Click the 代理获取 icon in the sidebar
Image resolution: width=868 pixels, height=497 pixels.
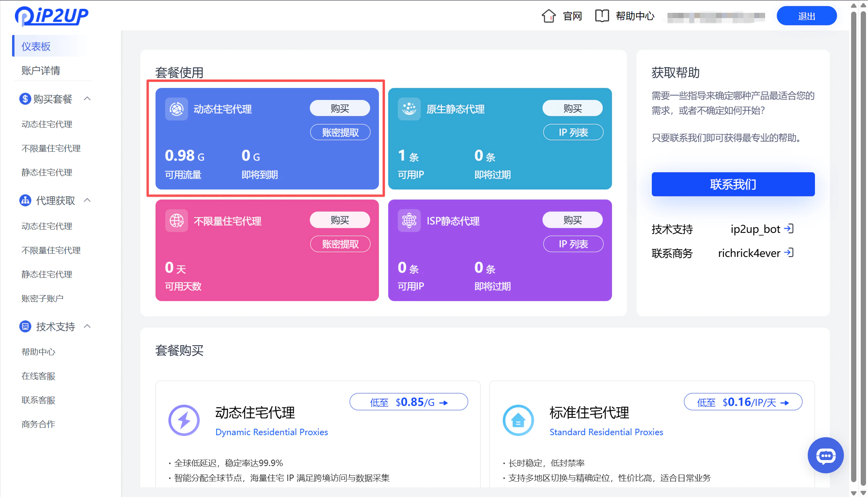tap(25, 200)
